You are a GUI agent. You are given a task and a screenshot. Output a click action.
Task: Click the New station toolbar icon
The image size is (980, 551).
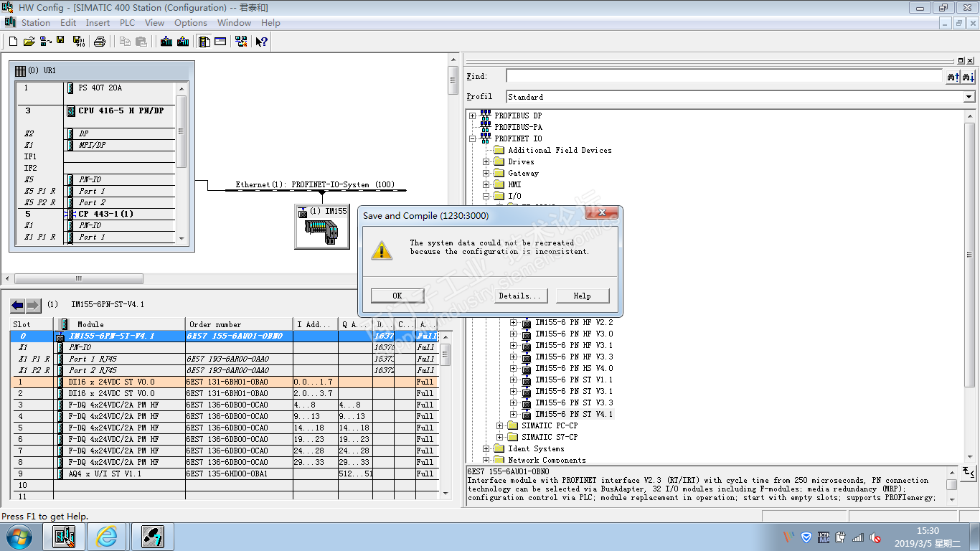click(x=13, y=42)
